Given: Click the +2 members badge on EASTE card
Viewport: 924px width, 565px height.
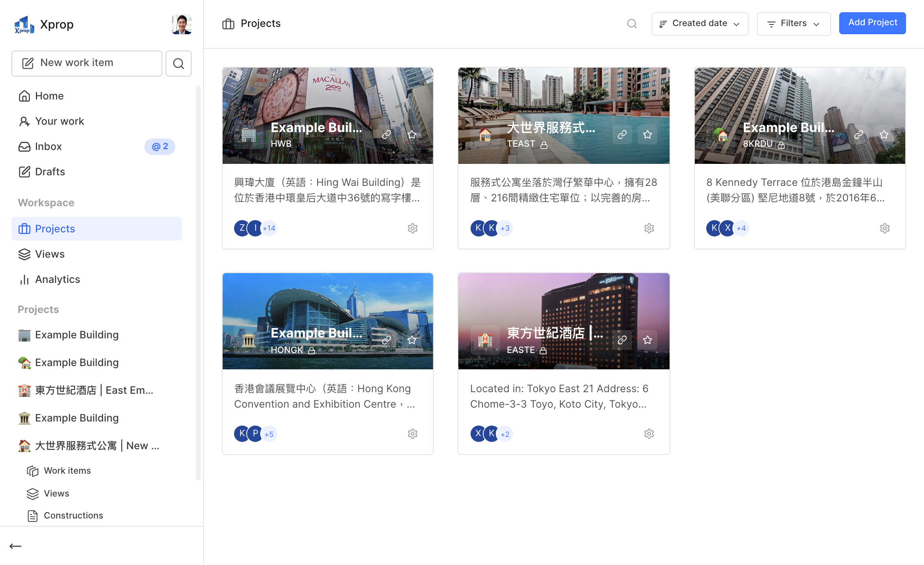Looking at the screenshot, I should [505, 434].
